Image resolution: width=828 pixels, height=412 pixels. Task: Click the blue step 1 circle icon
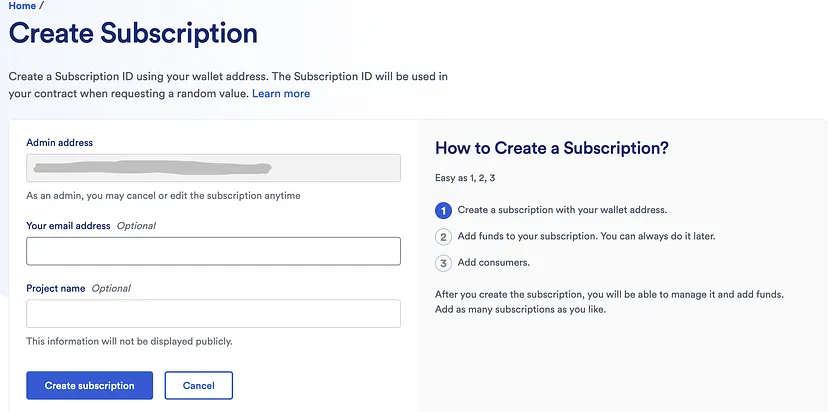coord(444,211)
